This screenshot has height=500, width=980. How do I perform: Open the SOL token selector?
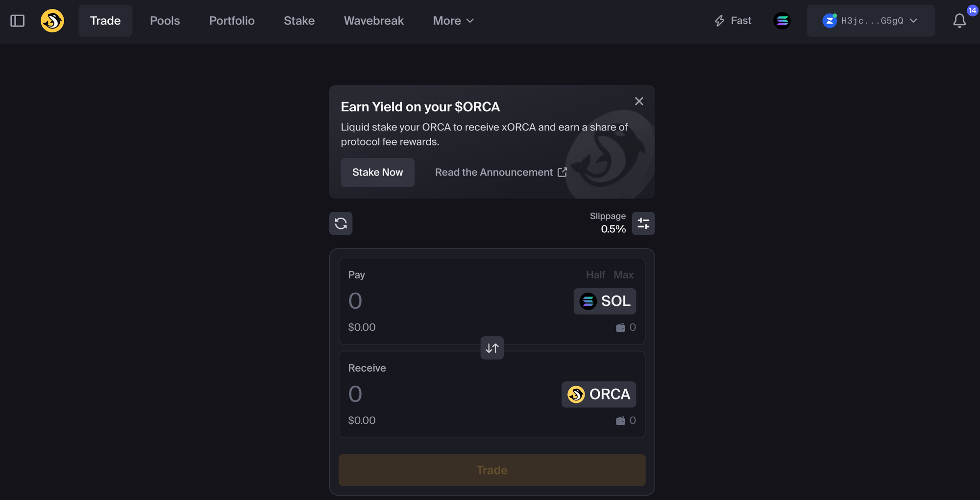click(x=605, y=301)
